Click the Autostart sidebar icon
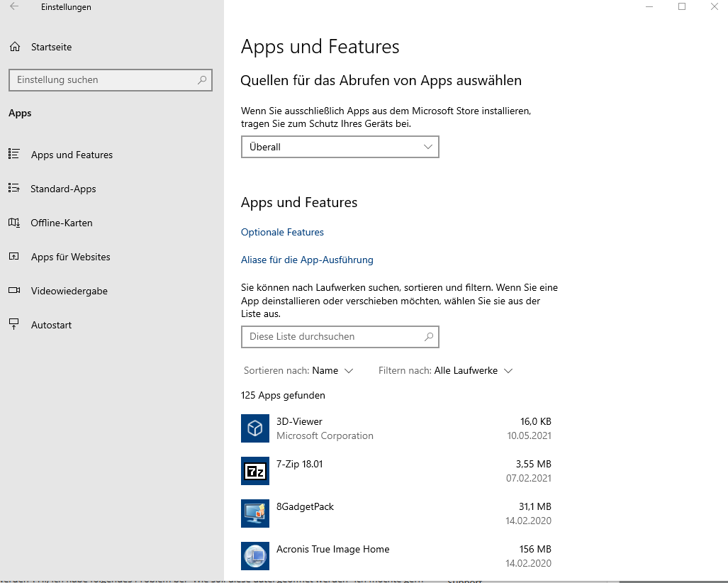Image resolution: width=728 pixels, height=583 pixels. point(14,324)
